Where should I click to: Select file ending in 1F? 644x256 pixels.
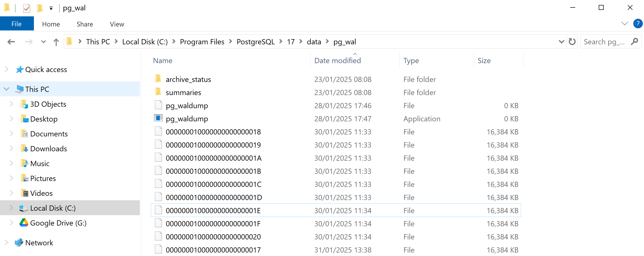[213, 224]
